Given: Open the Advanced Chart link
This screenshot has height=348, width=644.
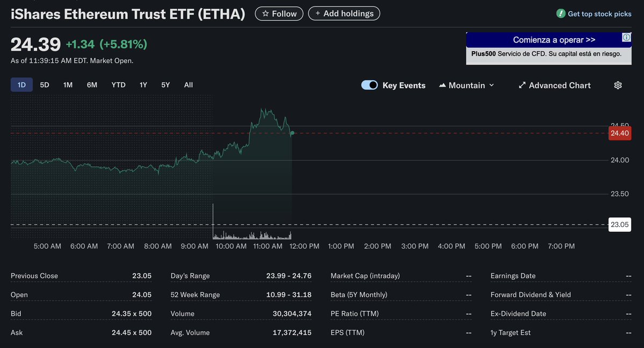Looking at the screenshot, I should point(554,85).
